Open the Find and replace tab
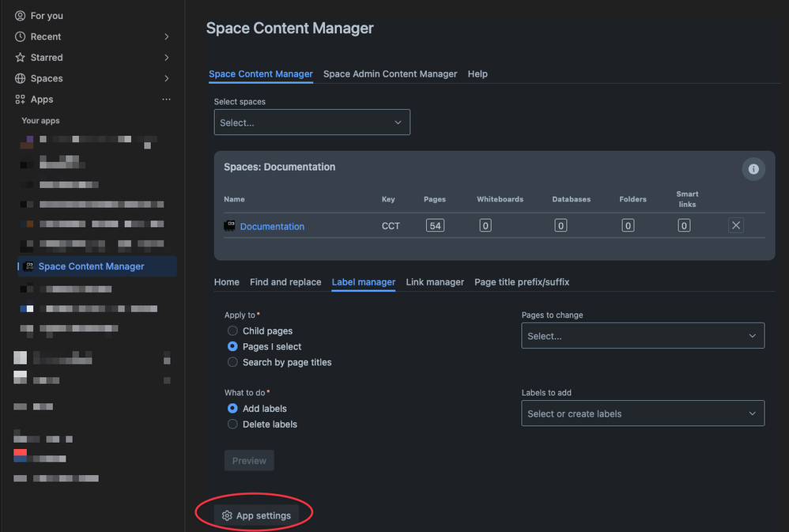 pos(285,282)
